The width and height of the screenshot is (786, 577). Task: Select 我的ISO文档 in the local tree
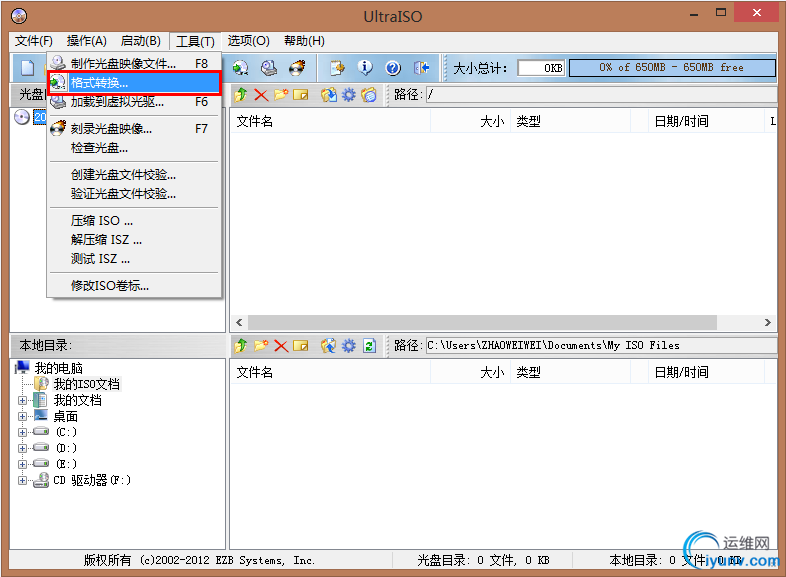tap(87, 384)
